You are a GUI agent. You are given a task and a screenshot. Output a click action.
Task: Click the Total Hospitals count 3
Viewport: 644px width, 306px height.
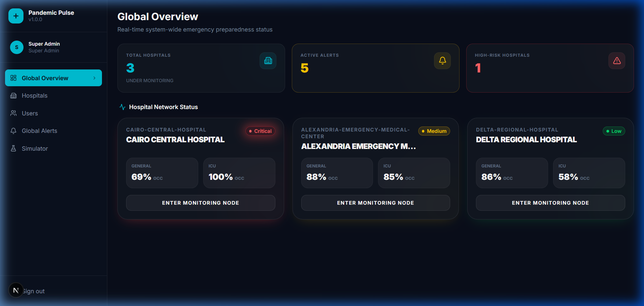[x=130, y=68]
